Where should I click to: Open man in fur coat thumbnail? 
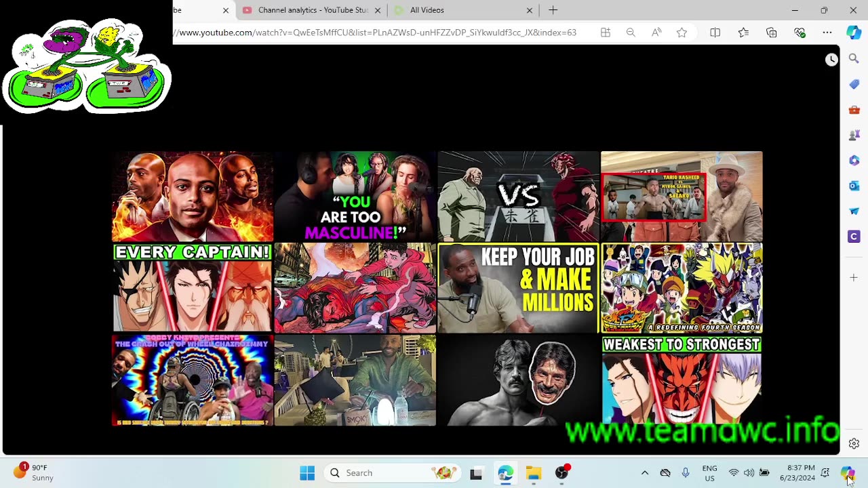682,197
